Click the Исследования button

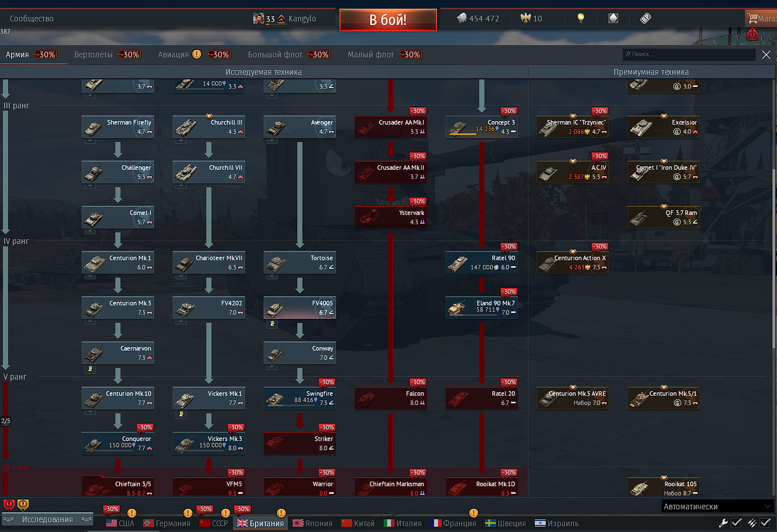(x=48, y=519)
